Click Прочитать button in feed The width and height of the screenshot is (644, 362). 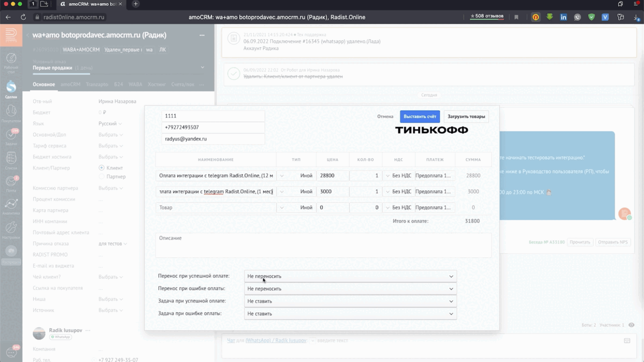[x=580, y=242]
